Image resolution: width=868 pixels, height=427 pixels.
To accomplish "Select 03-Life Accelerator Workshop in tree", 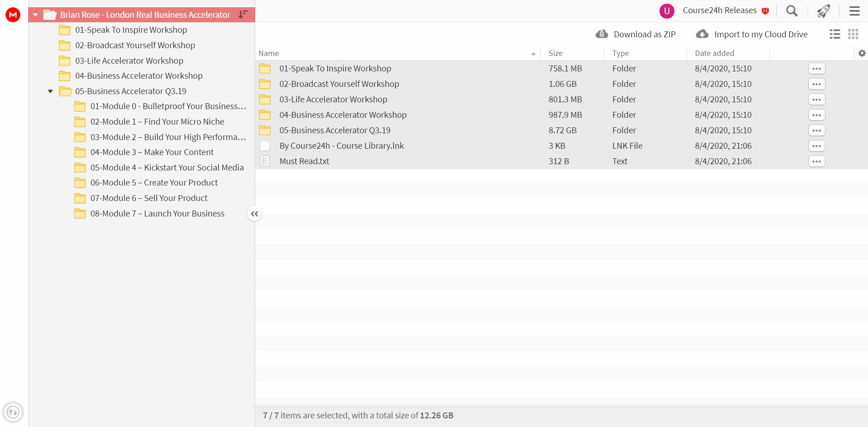I will 129,61.
